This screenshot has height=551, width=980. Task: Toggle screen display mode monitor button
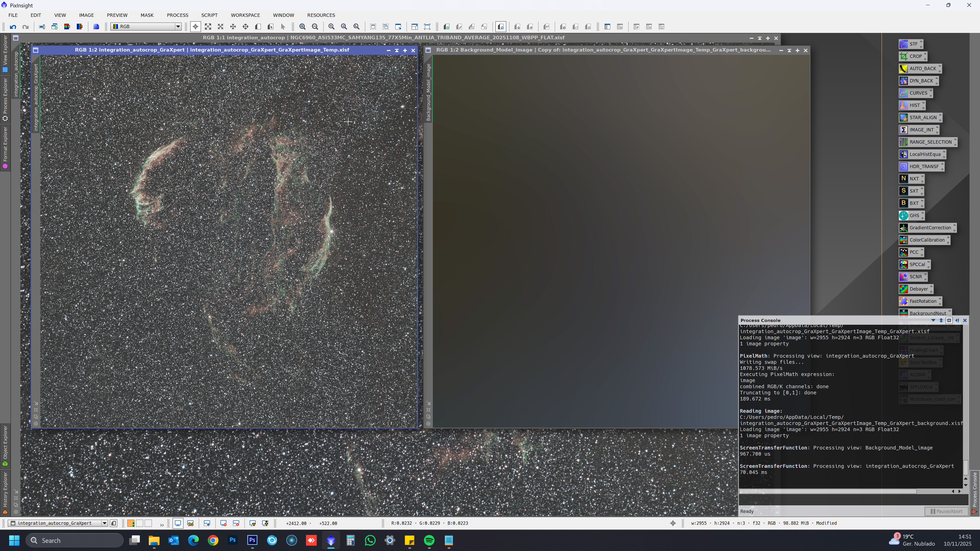pyautogui.click(x=178, y=524)
